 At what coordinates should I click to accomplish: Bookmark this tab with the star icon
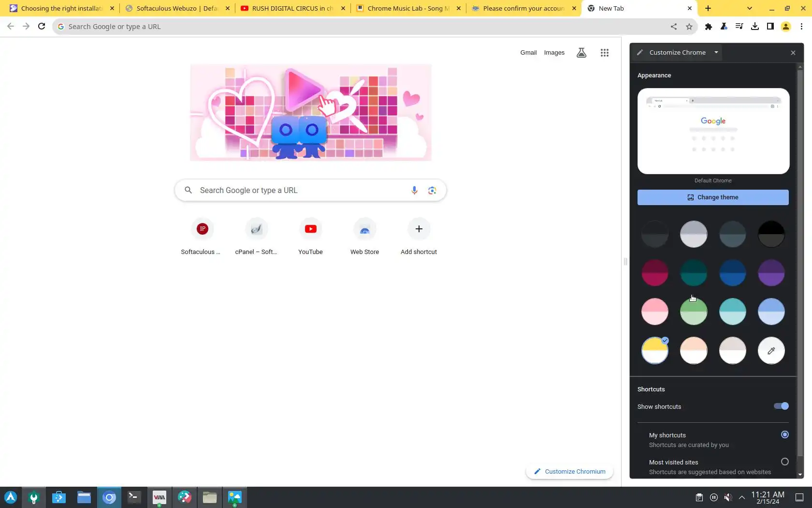coord(689,27)
